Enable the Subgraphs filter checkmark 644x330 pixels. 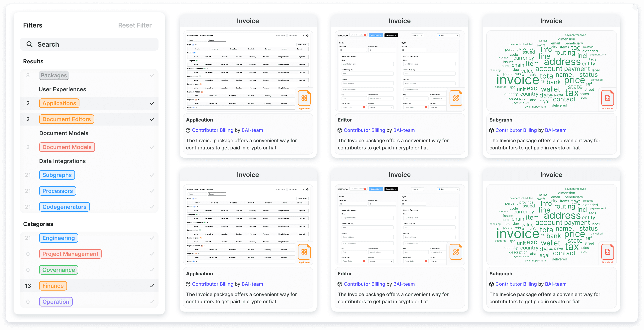click(152, 175)
